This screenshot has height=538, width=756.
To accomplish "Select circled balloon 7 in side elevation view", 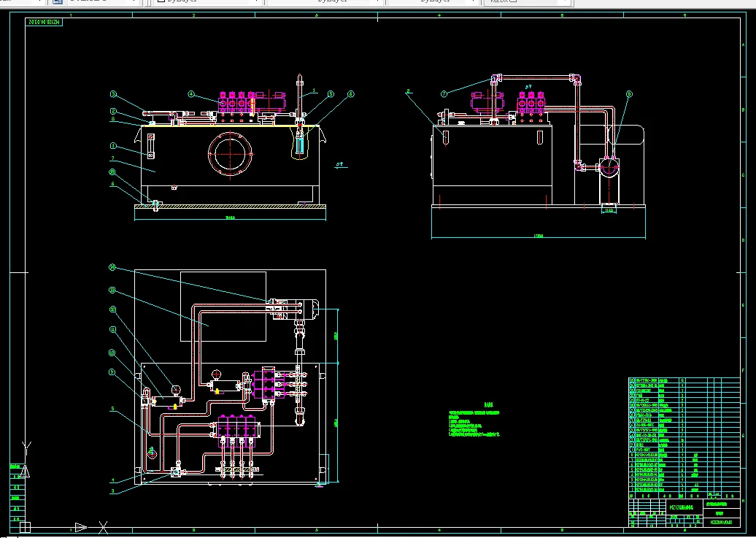I will click(444, 94).
